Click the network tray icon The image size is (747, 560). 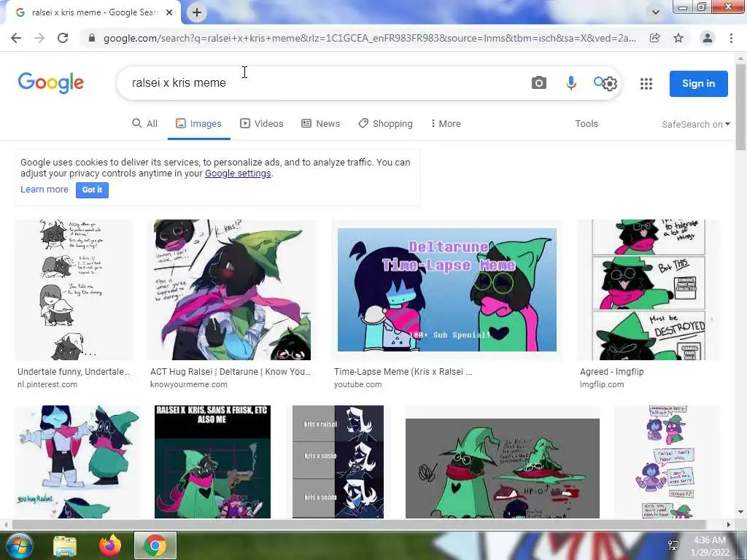673,545
